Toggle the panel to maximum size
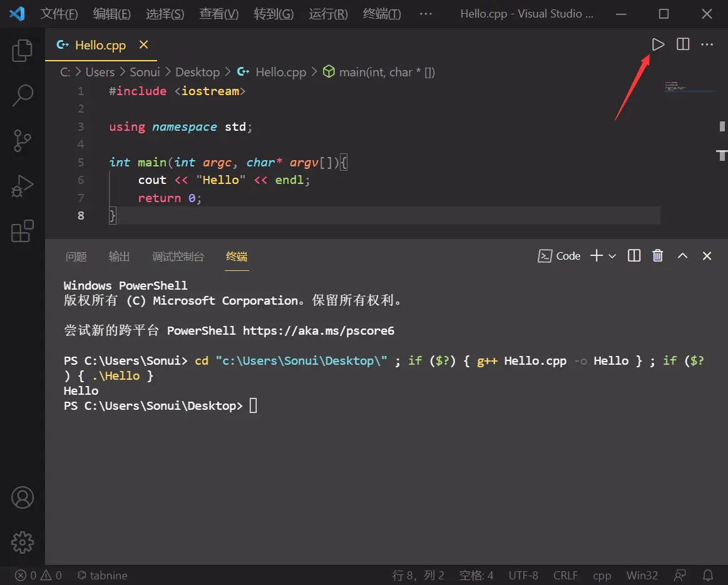The image size is (728, 585). 682,255
